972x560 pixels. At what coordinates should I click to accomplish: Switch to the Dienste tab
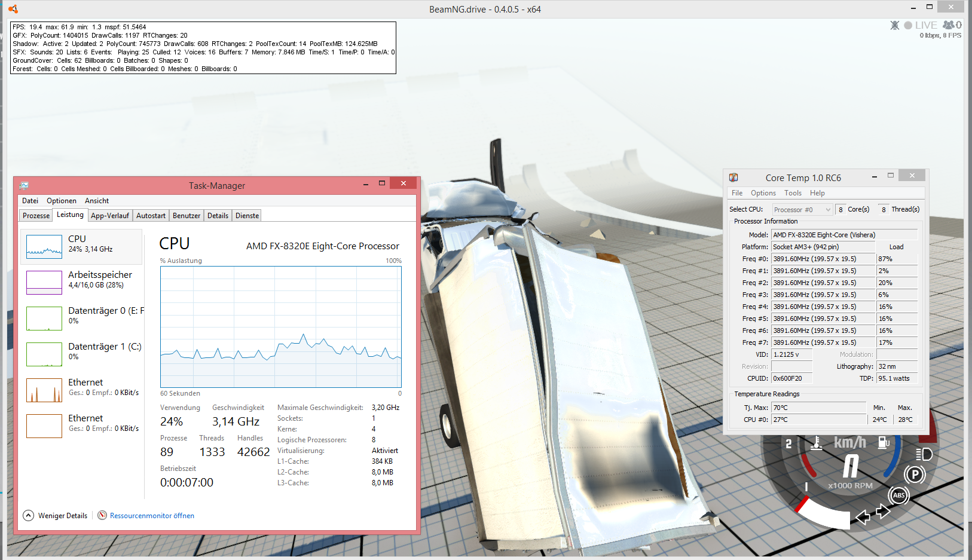click(x=247, y=216)
